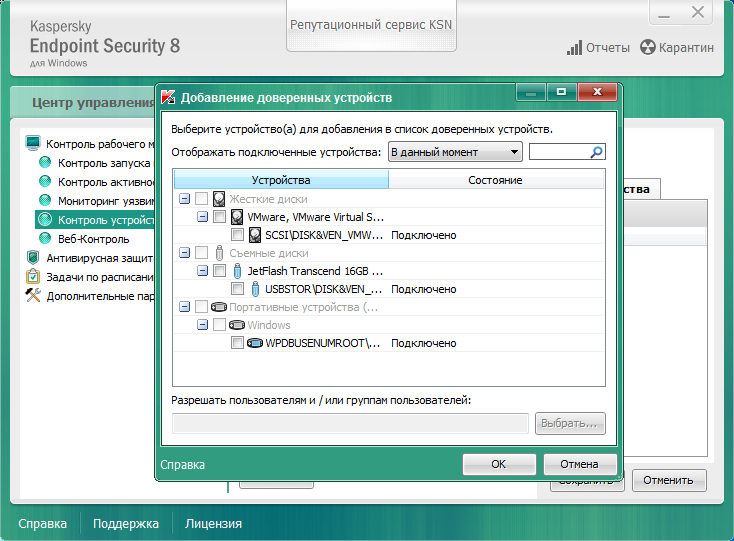This screenshot has height=541, width=734.
Task: Tick the JetFlash Transcend 16GB checkbox
Action: [x=219, y=271]
